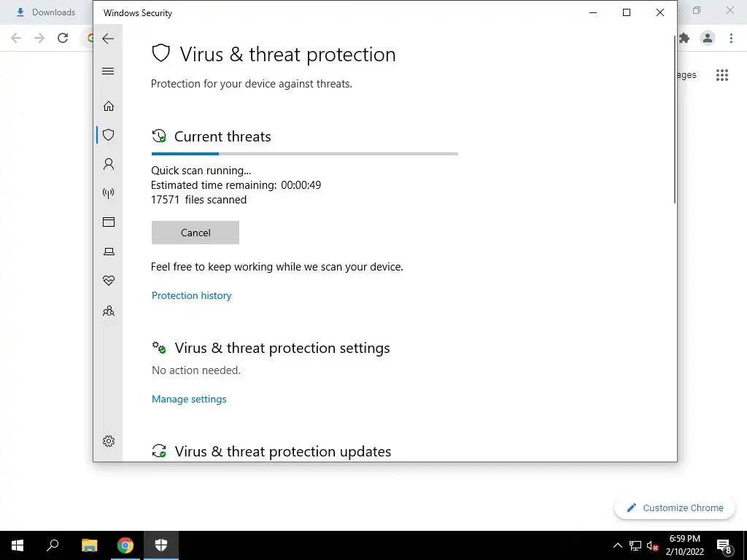Open App & browser control window icon
Screen dimensions: 747x560
coord(109,222)
